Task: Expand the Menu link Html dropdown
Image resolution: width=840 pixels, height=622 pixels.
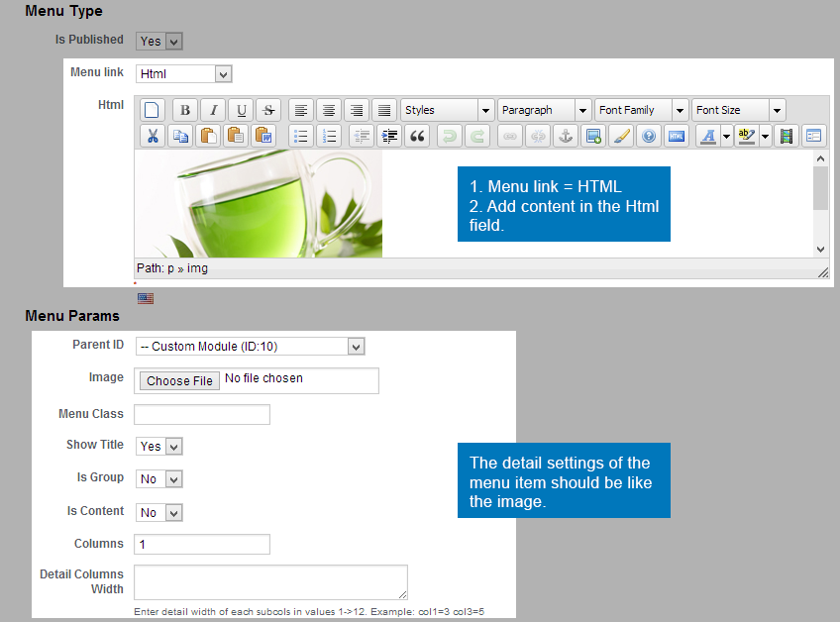Action: tap(183, 74)
